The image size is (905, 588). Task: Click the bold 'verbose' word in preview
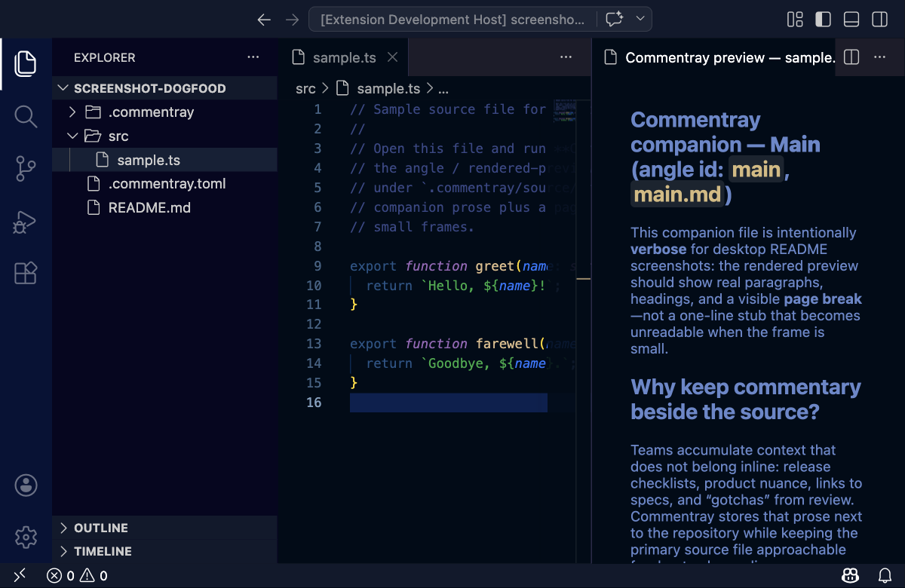(658, 250)
